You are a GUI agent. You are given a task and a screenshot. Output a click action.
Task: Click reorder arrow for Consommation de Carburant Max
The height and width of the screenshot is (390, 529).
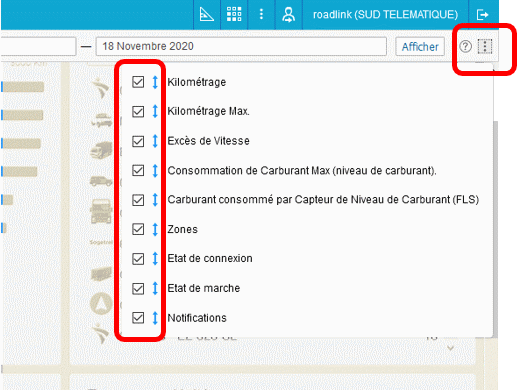155,170
